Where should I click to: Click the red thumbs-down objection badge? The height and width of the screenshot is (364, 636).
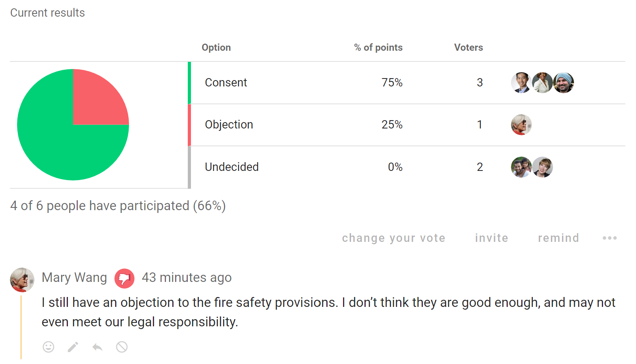click(124, 278)
